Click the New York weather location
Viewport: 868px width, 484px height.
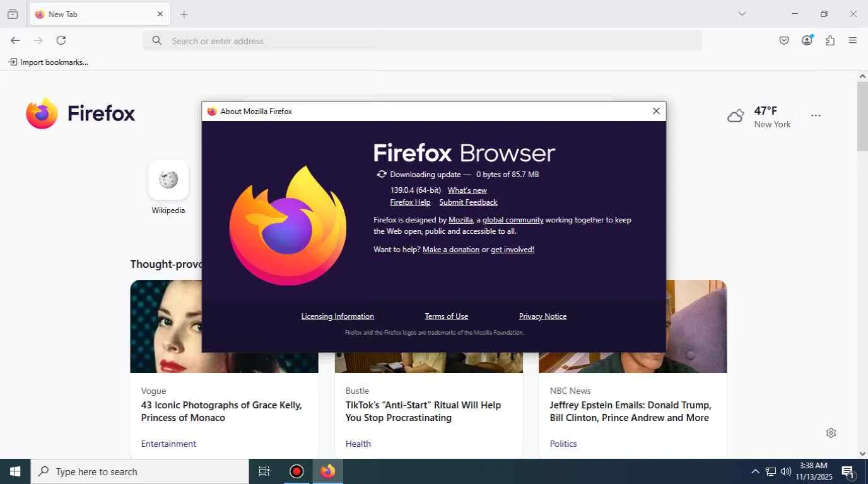773,124
